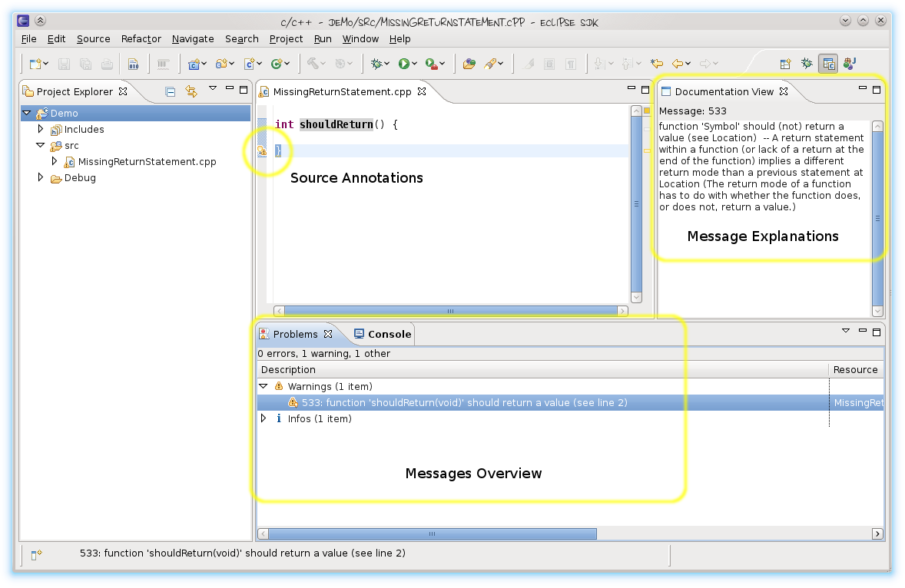Expand the Includes tree node
The height and width of the screenshot is (588, 905).
point(41,130)
